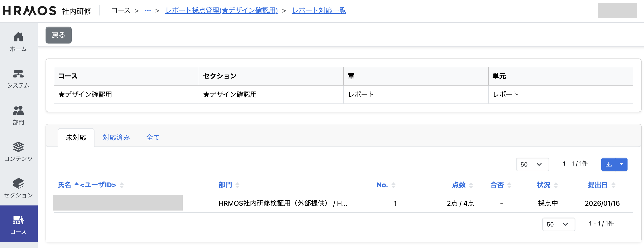The height and width of the screenshot is (248, 644).
Task: Click the 戻る button
Action: coord(58,35)
